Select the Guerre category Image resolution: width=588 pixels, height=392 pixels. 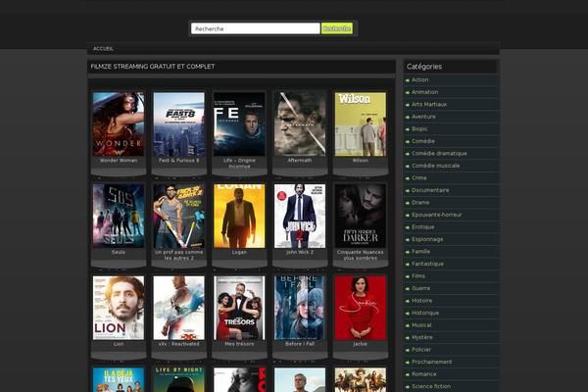(420, 288)
